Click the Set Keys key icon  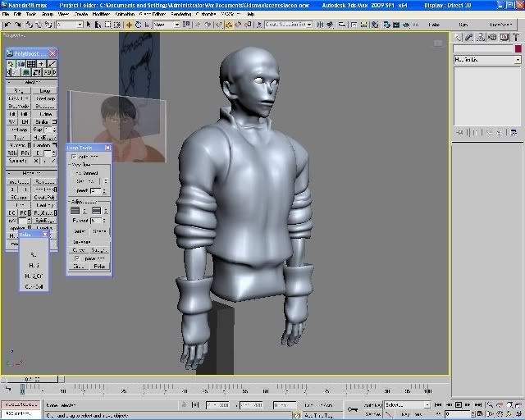[x=353, y=408]
